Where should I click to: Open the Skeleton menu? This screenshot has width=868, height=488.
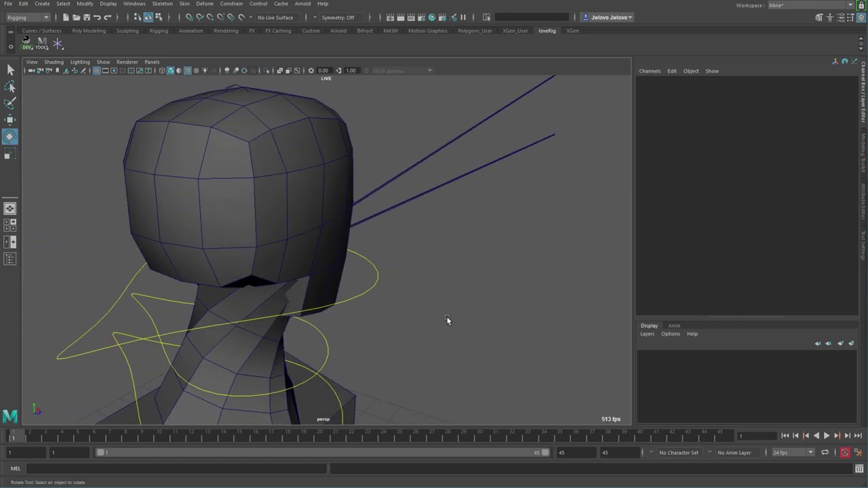pos(162,3)
